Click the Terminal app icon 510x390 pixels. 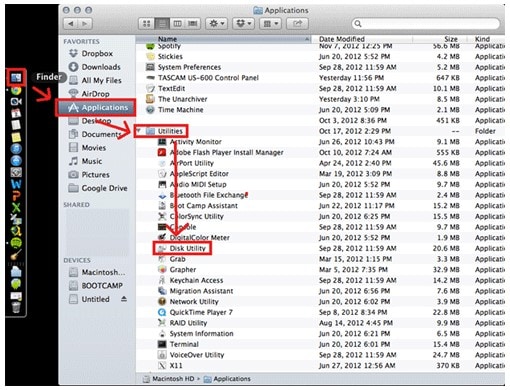pyautogui.click(x=162, y=344)
